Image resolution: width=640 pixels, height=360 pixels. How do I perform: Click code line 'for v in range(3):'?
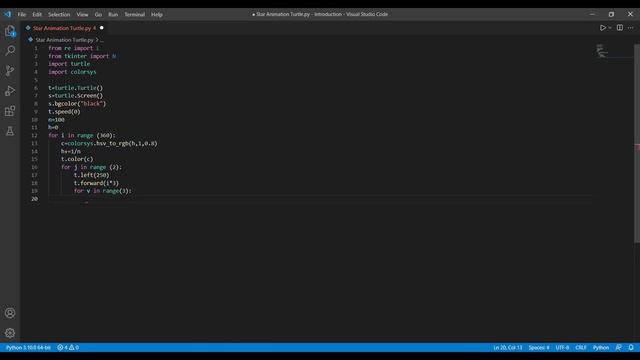click(102, 191)
